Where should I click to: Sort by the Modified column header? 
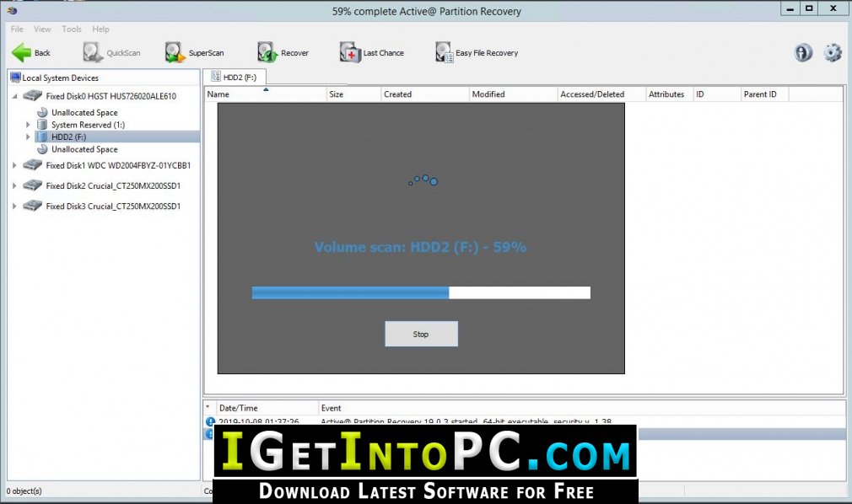click(514, 94)
